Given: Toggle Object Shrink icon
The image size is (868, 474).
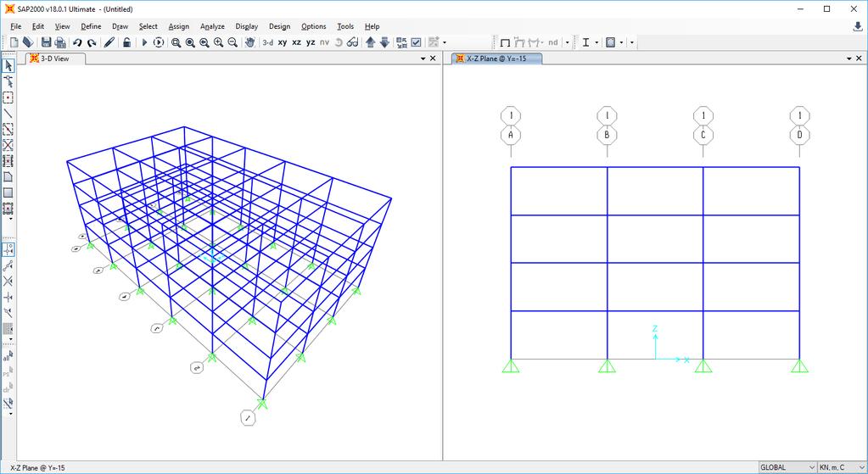Looking at the screenshot, I should pos(402,42).
